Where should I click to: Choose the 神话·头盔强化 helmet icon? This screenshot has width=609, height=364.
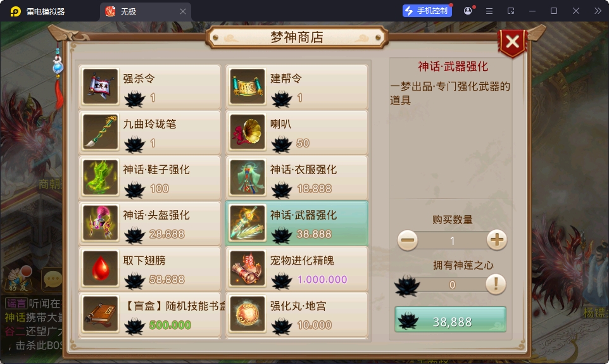(x=101, y=223)
